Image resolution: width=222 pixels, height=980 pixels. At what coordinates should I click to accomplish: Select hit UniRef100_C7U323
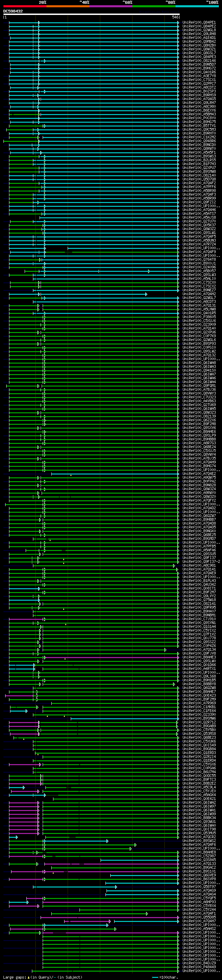coord(199,397)
